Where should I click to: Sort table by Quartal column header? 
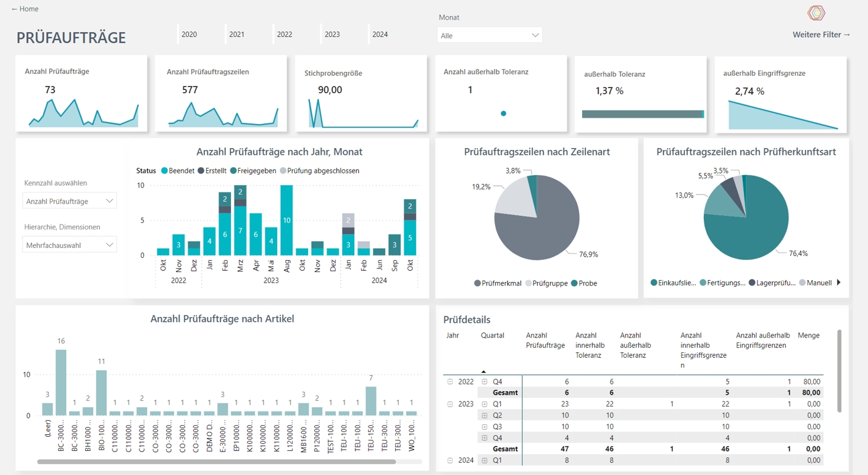point(493,336)
